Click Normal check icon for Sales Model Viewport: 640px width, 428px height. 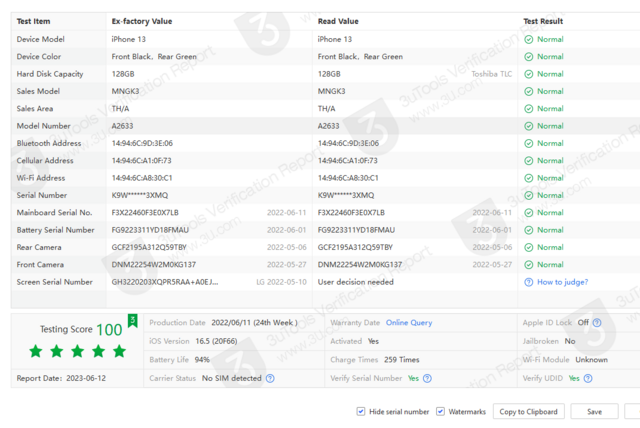coord(529,91)
